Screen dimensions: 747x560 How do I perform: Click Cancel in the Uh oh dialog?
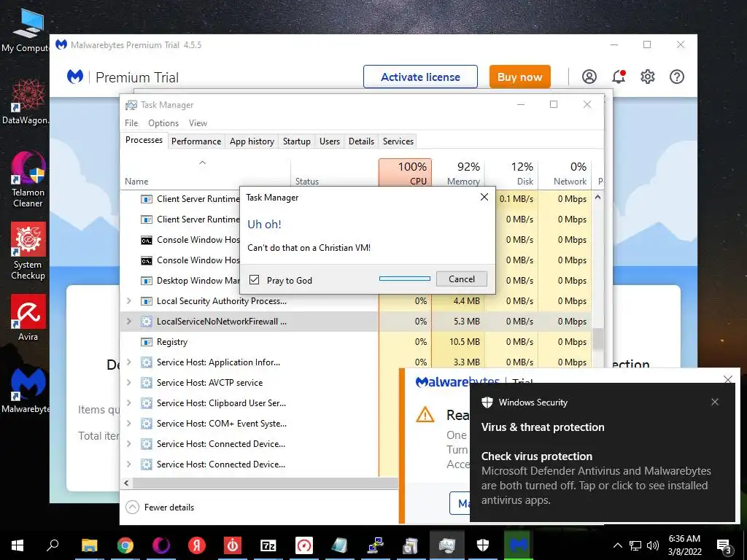462,279
